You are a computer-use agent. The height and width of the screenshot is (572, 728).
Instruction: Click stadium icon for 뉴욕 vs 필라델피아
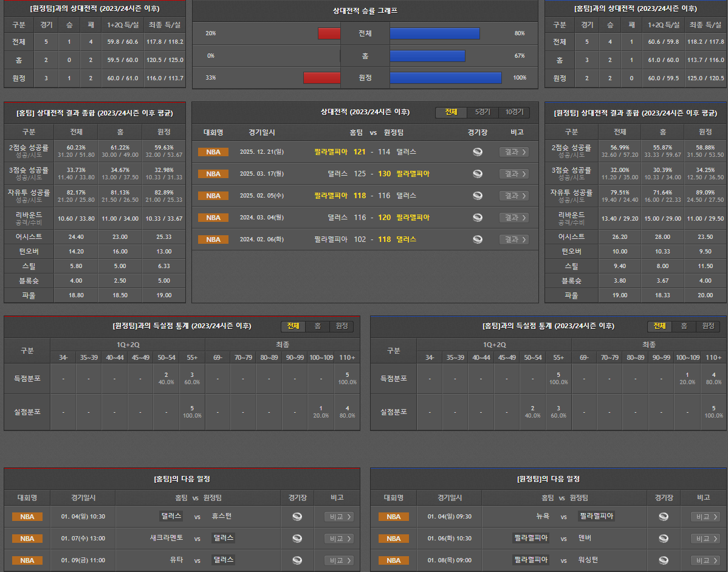tap(664, 517)
